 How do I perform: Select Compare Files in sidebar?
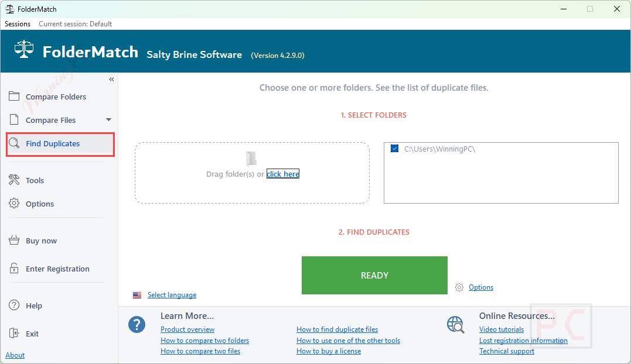51,120
